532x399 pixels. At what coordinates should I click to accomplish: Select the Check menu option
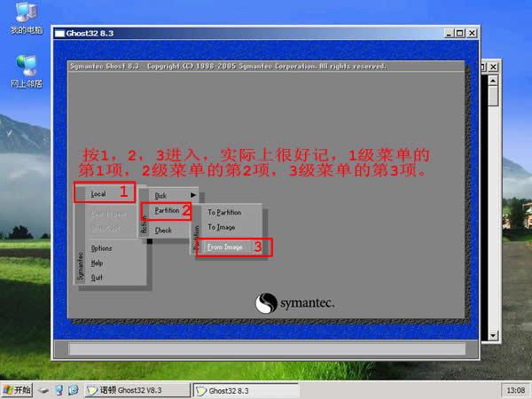(163, 231)
